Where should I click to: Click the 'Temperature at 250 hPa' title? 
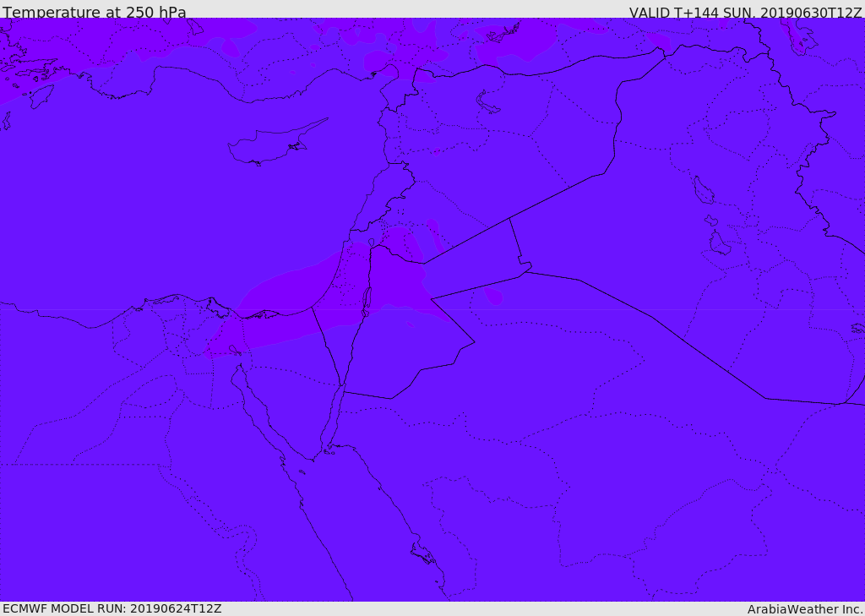point(95,12)
